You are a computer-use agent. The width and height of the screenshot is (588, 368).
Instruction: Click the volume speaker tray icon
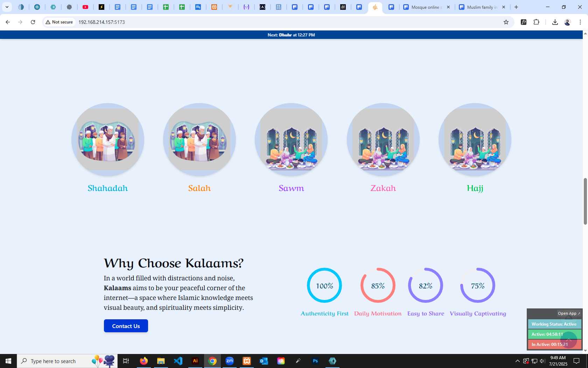tap(542, 361)
